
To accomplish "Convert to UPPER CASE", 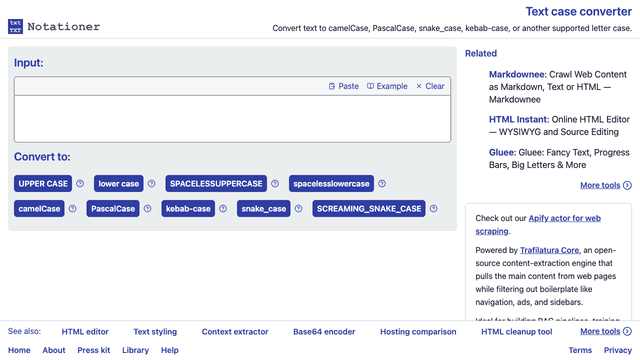I will pos(43,184).
